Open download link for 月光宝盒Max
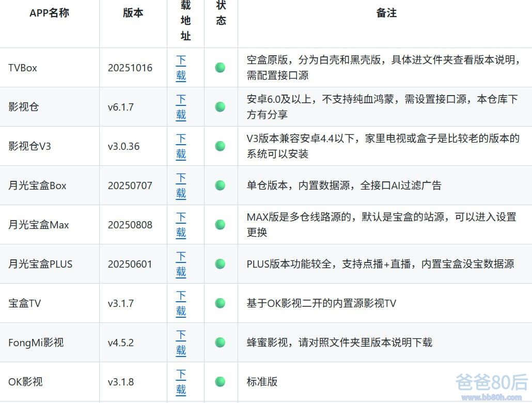The image size is (532, 403). [181, 225]
